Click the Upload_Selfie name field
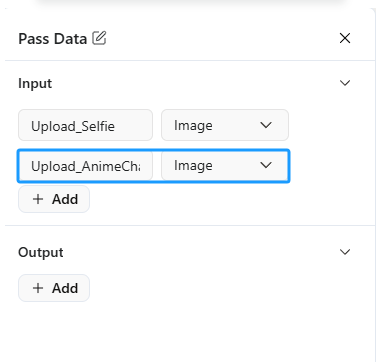The image size is (376, 362). [x=85, y=125]
